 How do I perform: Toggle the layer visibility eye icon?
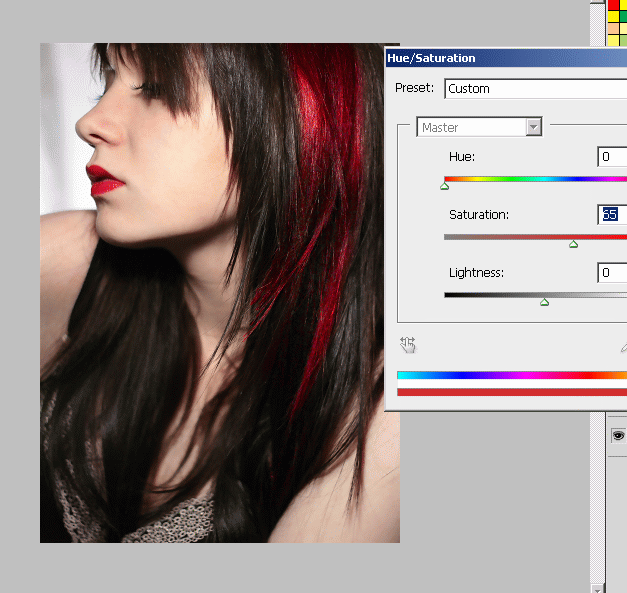pyautogui.click(x=619, y=436)
